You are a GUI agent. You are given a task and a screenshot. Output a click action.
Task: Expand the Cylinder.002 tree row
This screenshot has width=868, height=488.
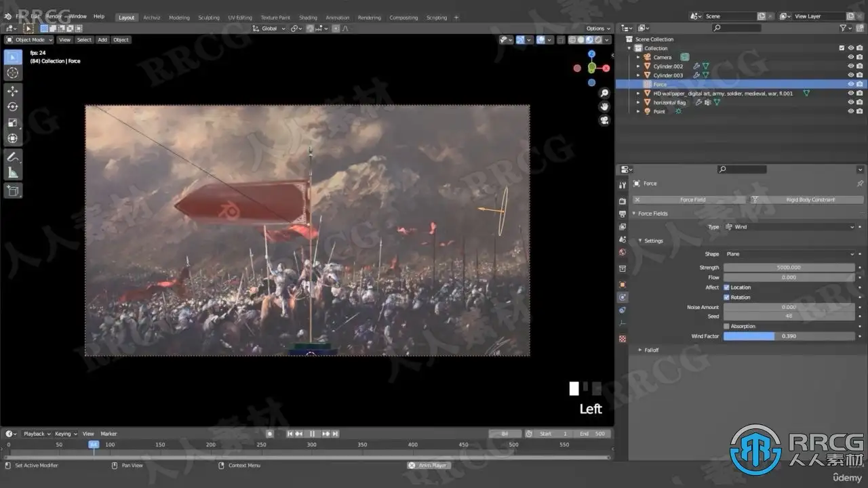point(638,66)
